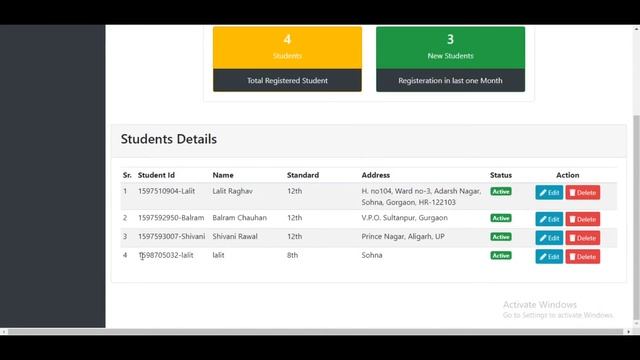Click Active status badge for Shivani Rawal
The height and width of the screenshot is (360, 640).
click(501, 237)
